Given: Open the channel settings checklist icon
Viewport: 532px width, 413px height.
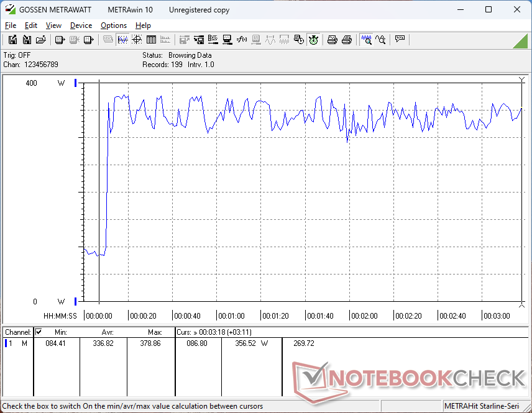Looking at the screenshot, I should 213,40.
